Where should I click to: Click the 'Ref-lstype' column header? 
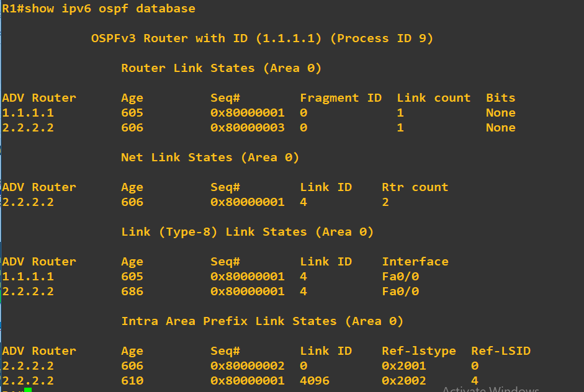coord(419,351)
